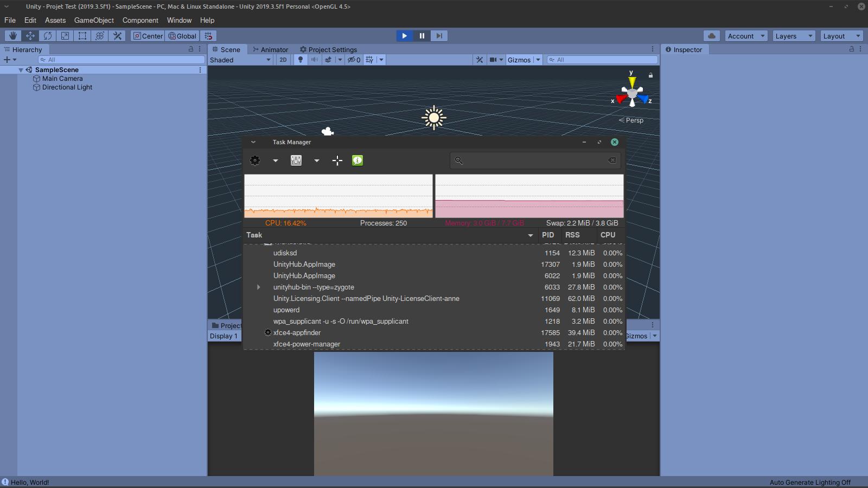The width and height of the screenshot is (868, 488).
Task: Toggle 2D view mode
Action: (x=283, y=60)
